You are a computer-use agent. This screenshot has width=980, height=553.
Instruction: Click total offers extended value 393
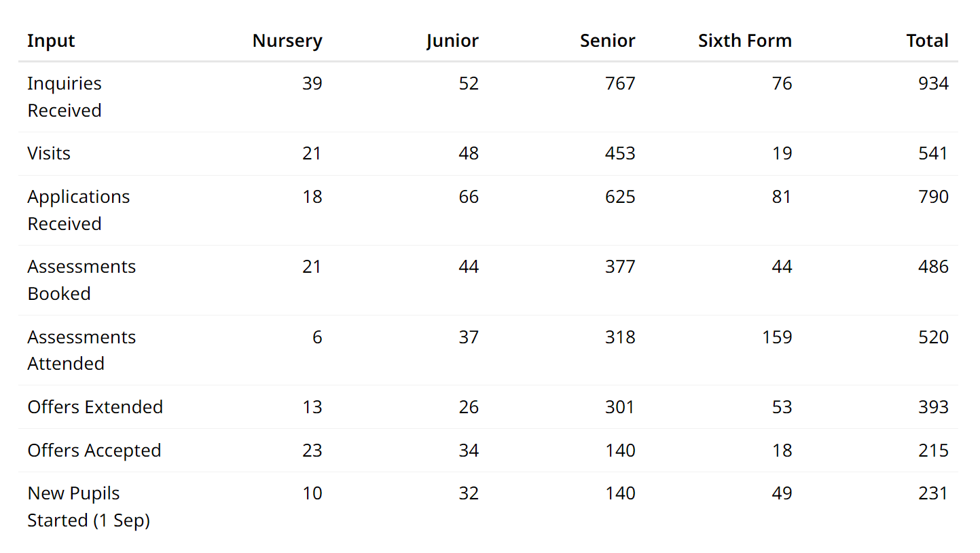coord(933,407)
